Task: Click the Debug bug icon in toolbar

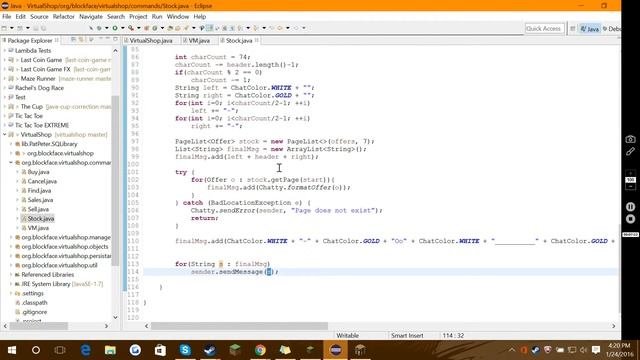Action: (99, 28)
